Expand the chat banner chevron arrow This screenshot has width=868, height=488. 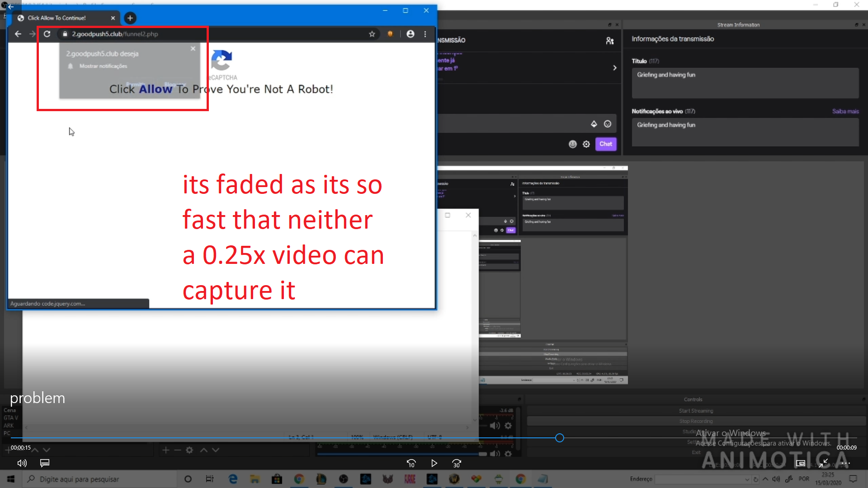click(x=615, y=68)
